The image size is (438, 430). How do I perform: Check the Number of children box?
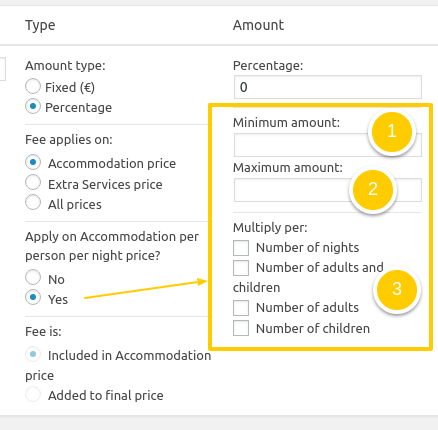click(241, 328)
